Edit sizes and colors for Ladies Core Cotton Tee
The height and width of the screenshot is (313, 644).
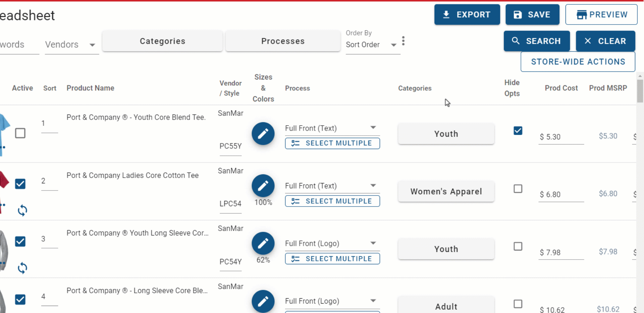[x=263, y=186]
